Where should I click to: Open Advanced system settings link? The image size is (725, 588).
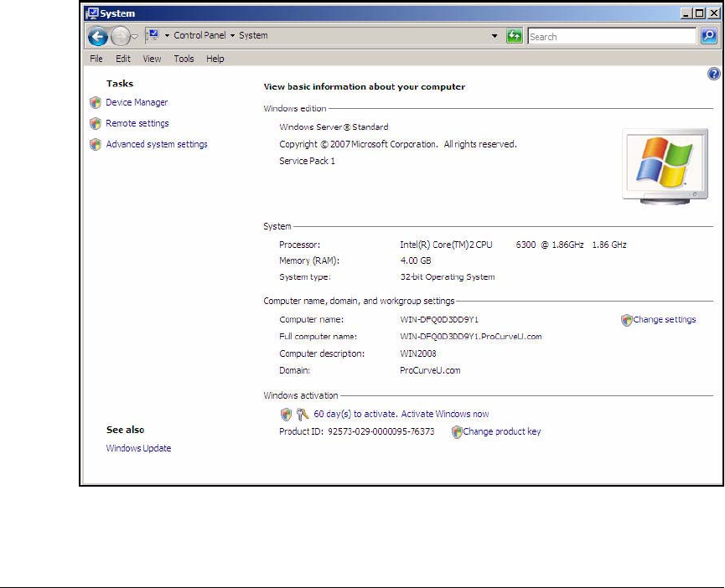click(x=157, y=144)
